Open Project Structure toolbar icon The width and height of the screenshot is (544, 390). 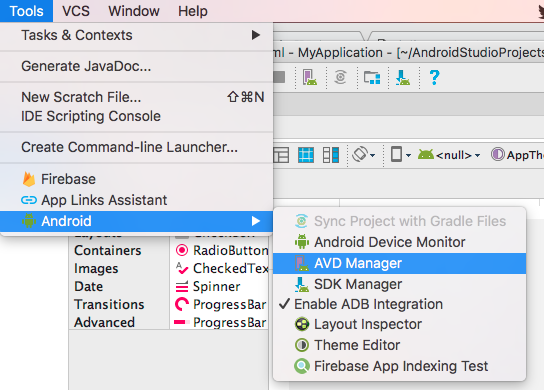point(372,77)
